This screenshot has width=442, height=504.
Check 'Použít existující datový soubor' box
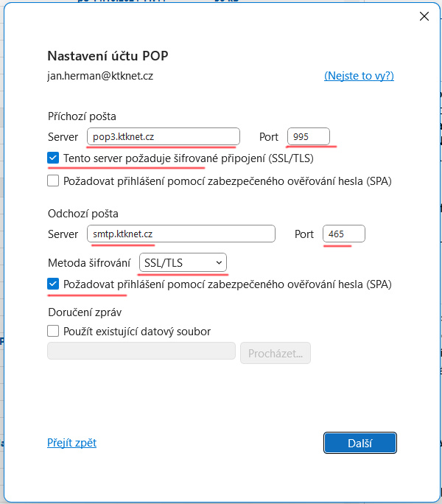tap(53, 332)
